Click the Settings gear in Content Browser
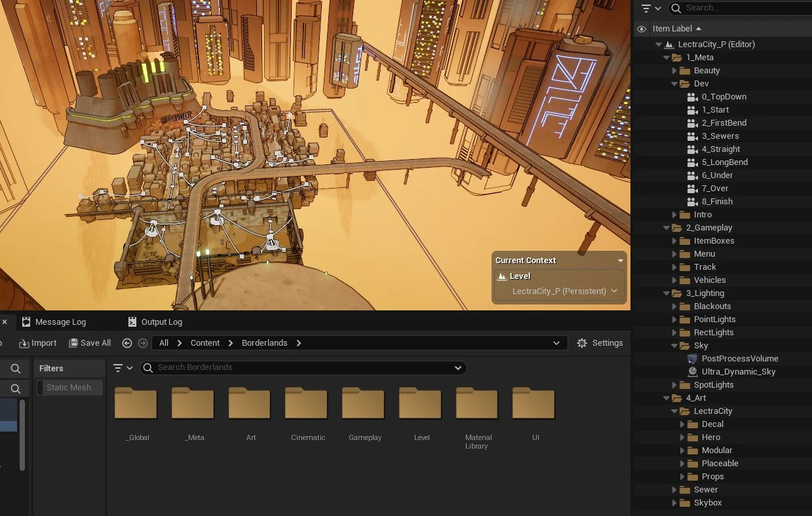 click(x=582, y=343)
